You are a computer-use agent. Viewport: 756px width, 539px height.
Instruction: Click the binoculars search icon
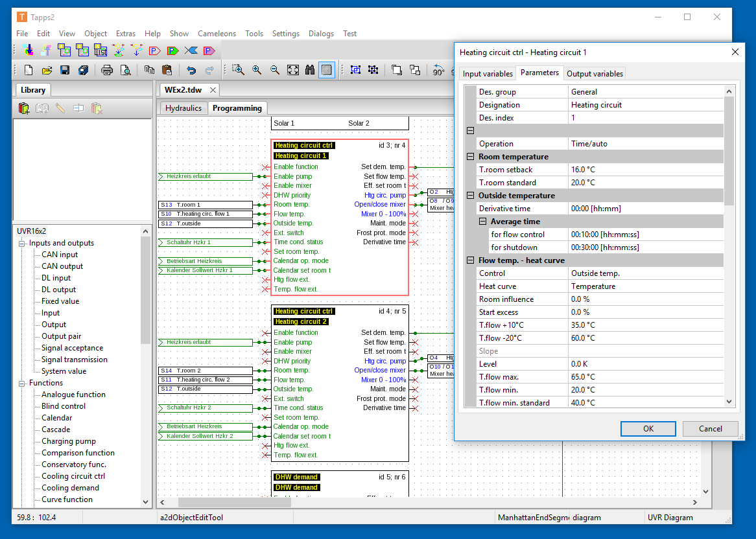(x=310, y=70)
